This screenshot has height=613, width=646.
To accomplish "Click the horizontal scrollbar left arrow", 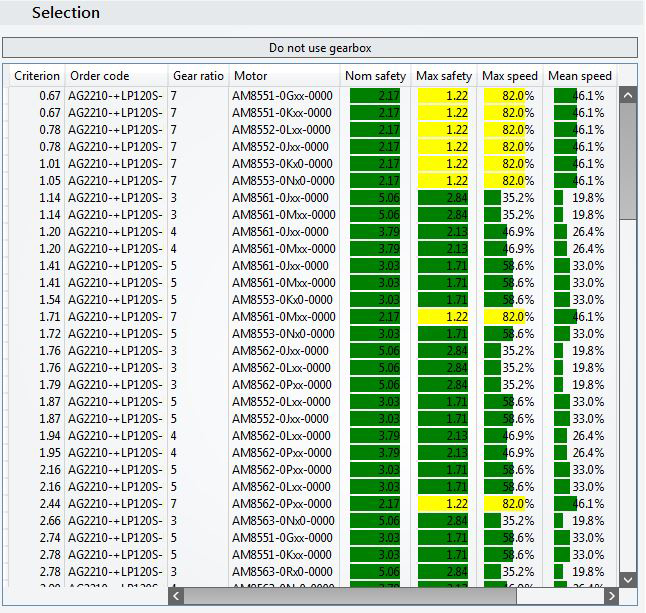I will tap(176, 596).
